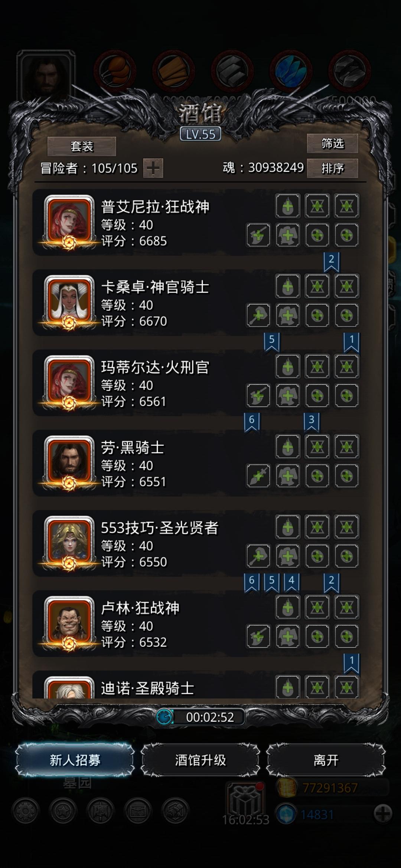
Task: Tap 卢林·狂战神's armor slot icon
Action: pyautogui.click(x=288, y=637)
